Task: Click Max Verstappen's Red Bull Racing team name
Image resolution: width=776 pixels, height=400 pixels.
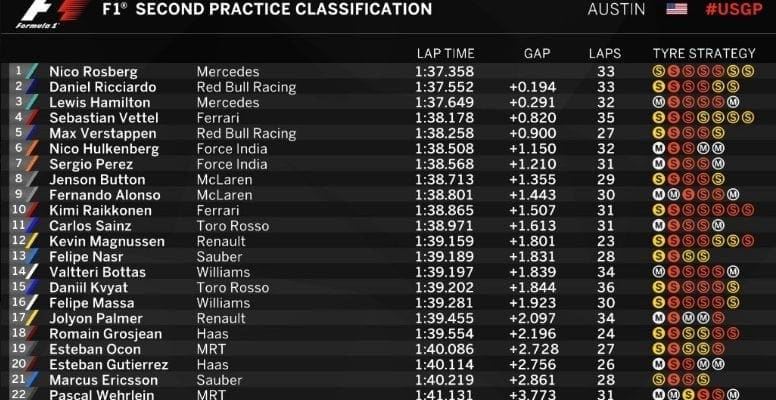Action: (246, 134)
